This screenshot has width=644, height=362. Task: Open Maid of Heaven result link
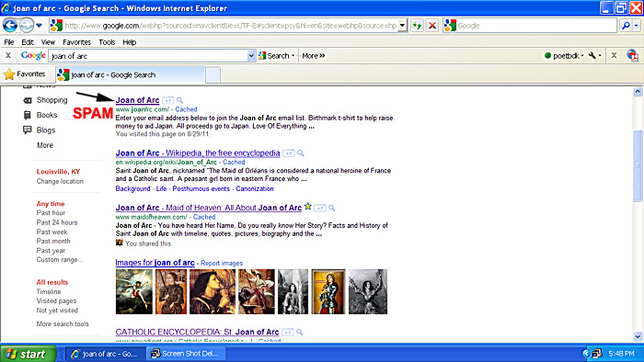coord(209,208)
